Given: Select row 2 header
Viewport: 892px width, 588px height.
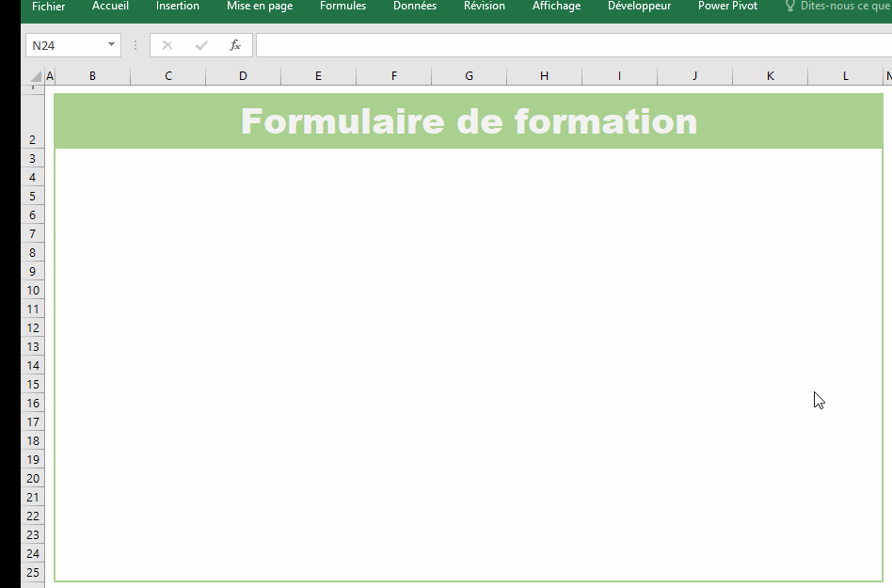Looking at the screenshot, I should [33, 121].
